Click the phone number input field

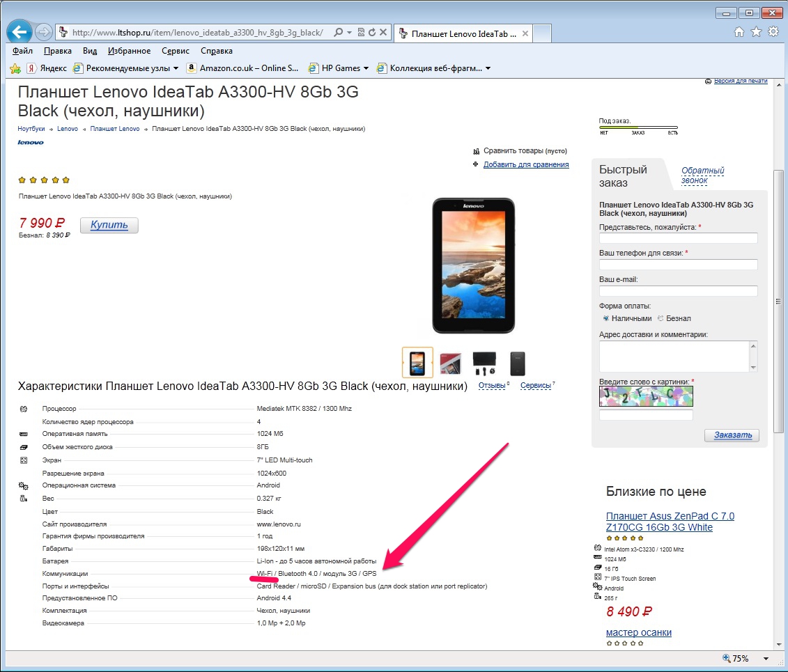(678, 264)
